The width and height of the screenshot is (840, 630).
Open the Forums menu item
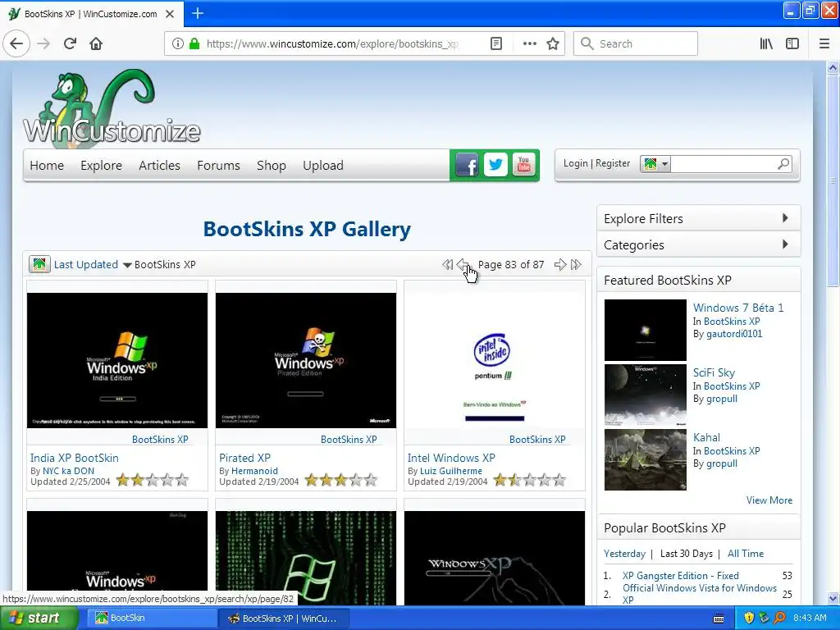click(218, 166)
